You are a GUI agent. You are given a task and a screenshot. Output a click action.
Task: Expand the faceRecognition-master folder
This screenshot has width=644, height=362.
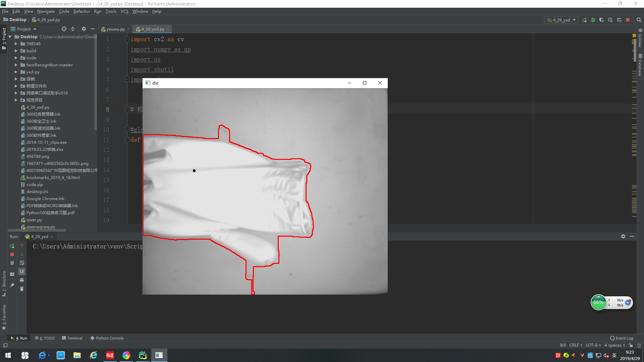tap(16, 65)
